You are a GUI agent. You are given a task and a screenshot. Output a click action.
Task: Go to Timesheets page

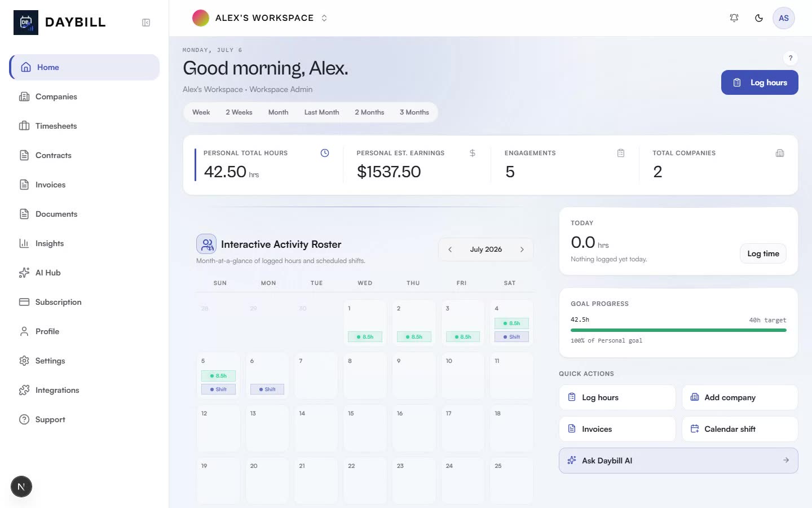click(x=85, y=126)
